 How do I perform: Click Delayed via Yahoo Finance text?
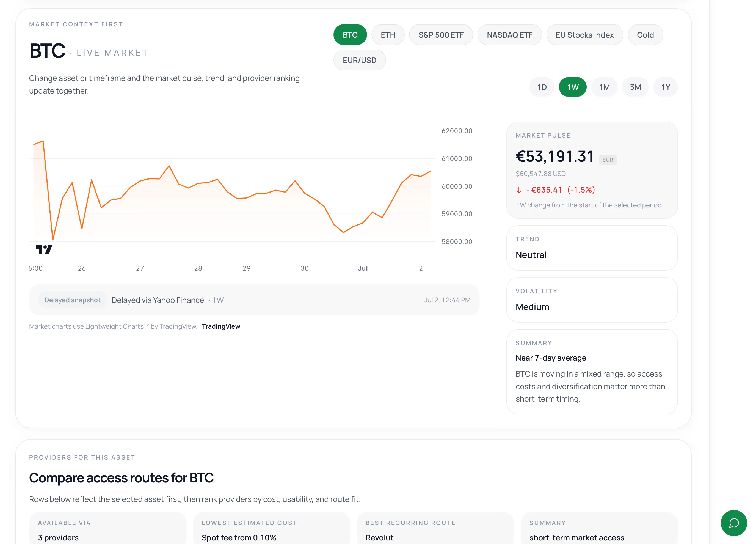coord(158,300)
